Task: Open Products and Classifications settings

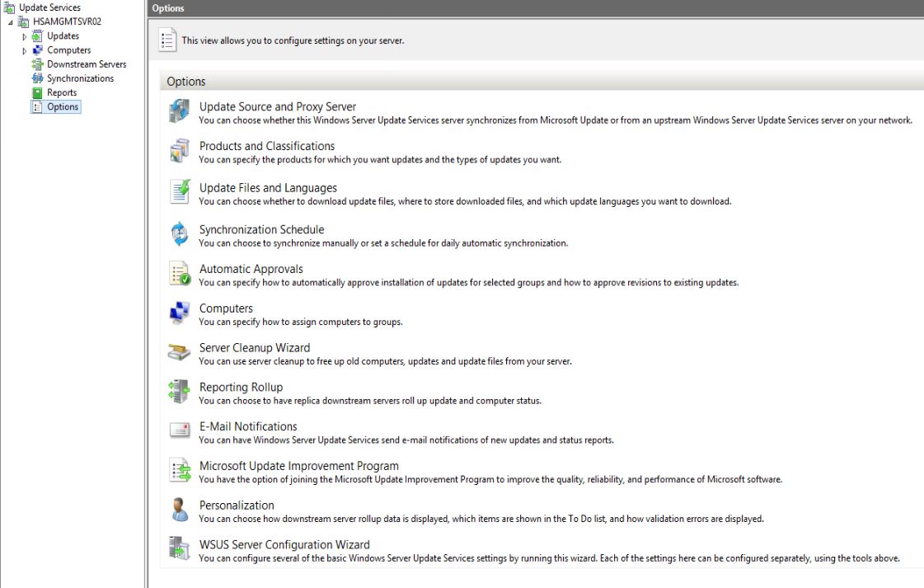Action: pyautogui.click(x=267, y=146)
